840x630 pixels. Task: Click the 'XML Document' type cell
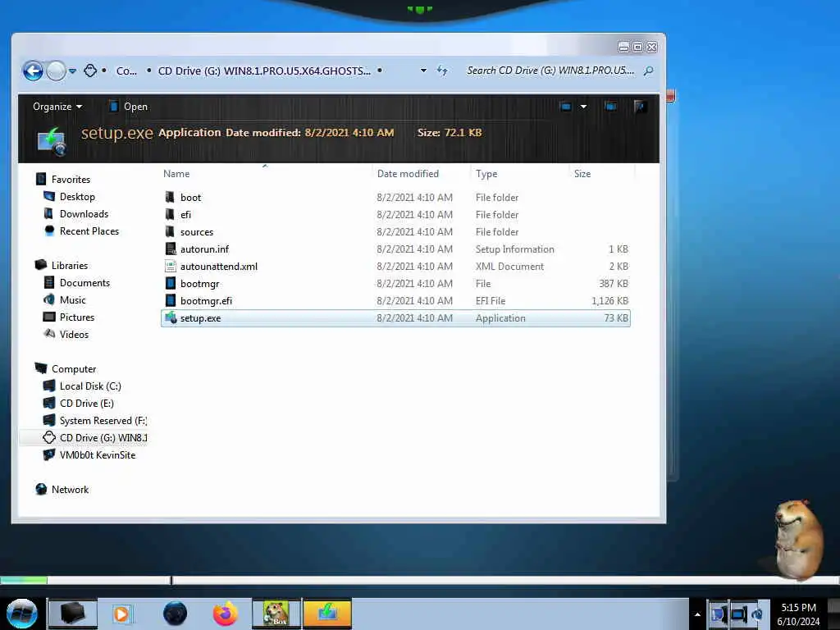coord(509,267)
